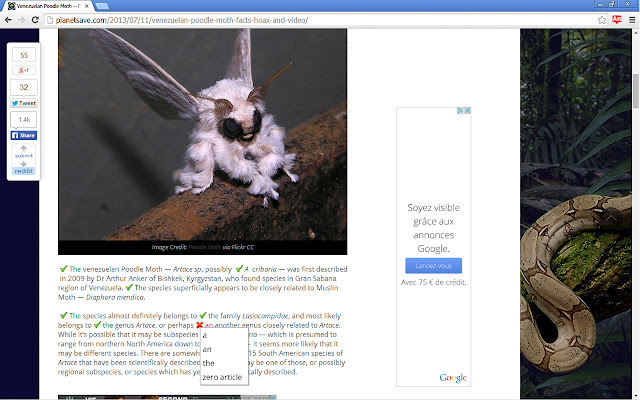This screenshot has width=640, height=400.
Task: Click the poodle moth photo
Action: tap(202, 135)
